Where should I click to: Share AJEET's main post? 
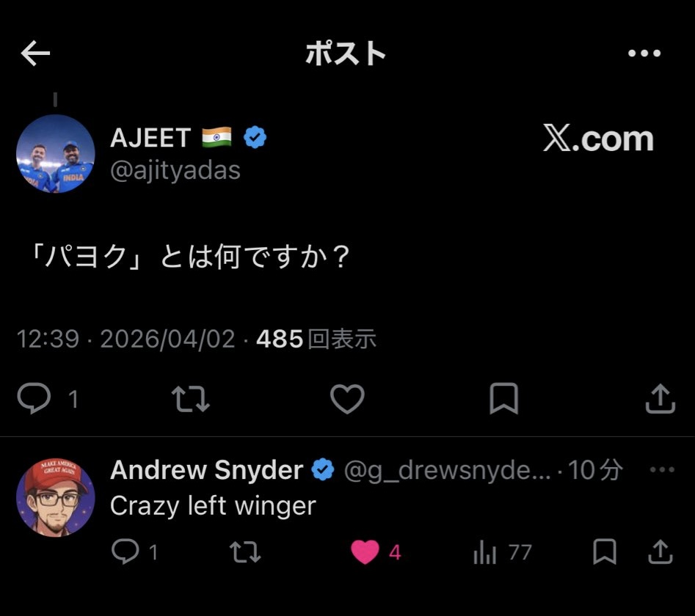tap(661, 398)
